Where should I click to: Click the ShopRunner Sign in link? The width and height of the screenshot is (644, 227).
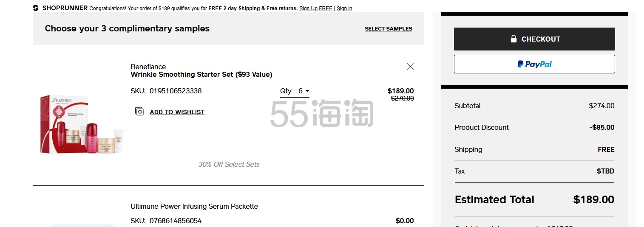tap(344, 8)
